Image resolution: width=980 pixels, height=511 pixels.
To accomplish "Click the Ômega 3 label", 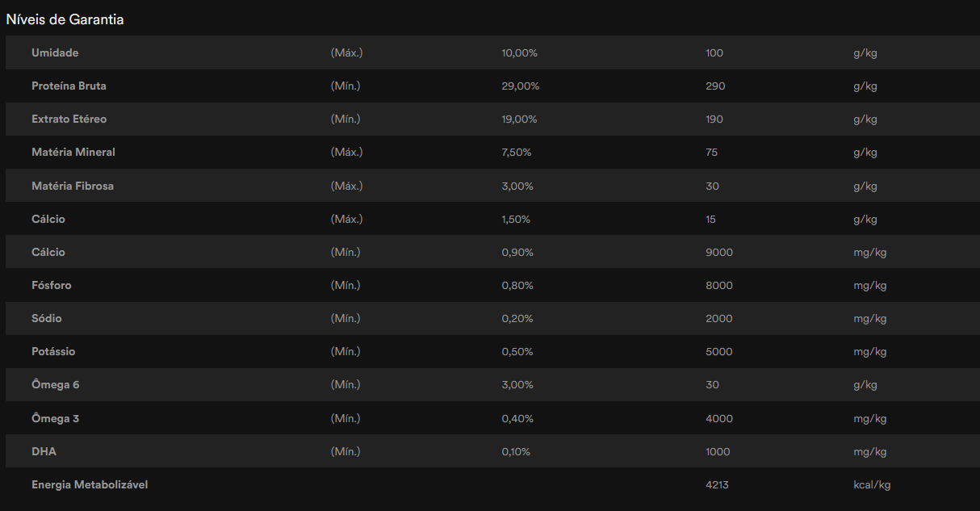I will click(56, 418).
